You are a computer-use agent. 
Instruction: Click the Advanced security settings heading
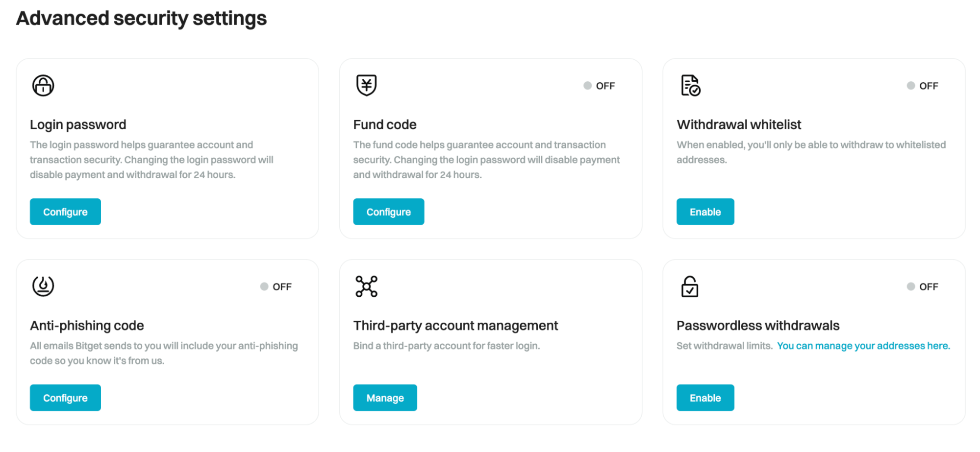[x=141, y=19]
